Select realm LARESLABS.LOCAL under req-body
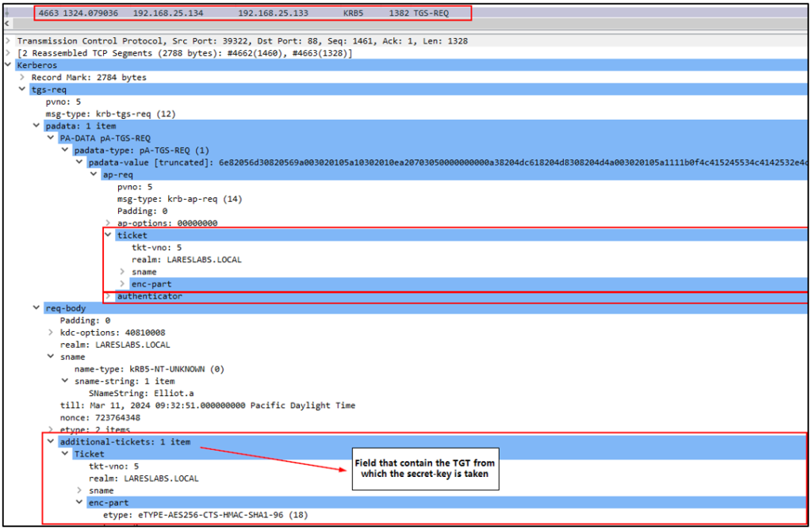The height and width of the screenshot is (530, 812). coord(115,345)
